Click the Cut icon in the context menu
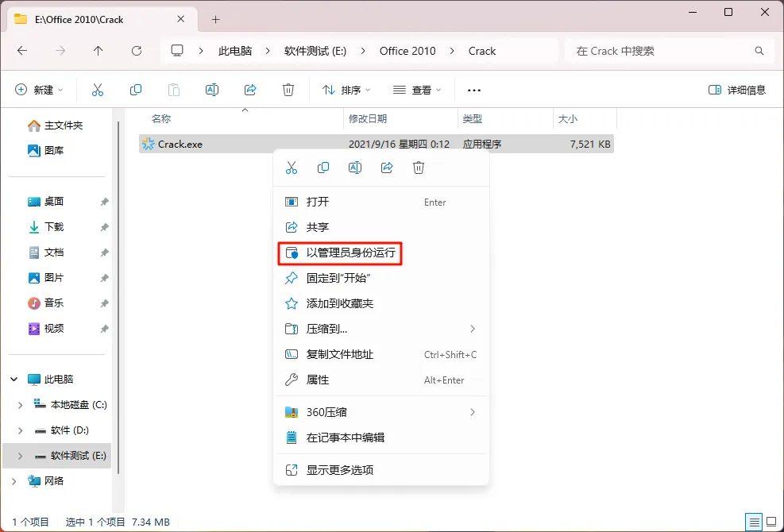Screen dimensions: 784x532 click(x=292, y=168)
